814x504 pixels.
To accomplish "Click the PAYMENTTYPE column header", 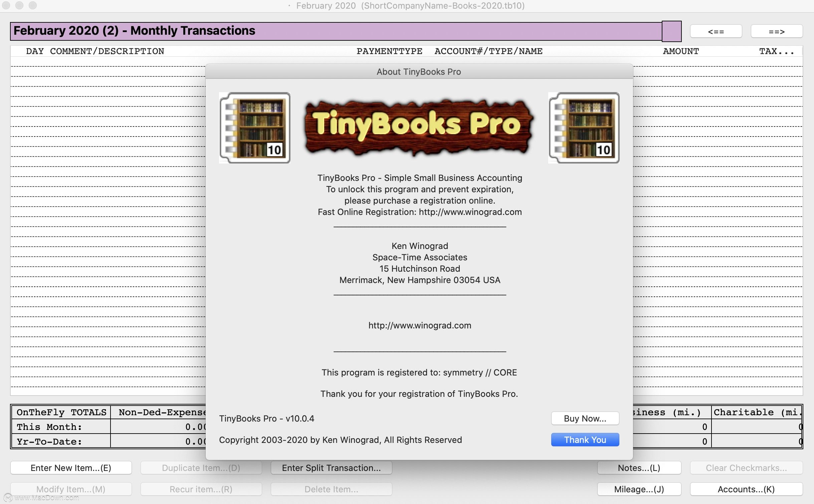I will pos(389,51).
